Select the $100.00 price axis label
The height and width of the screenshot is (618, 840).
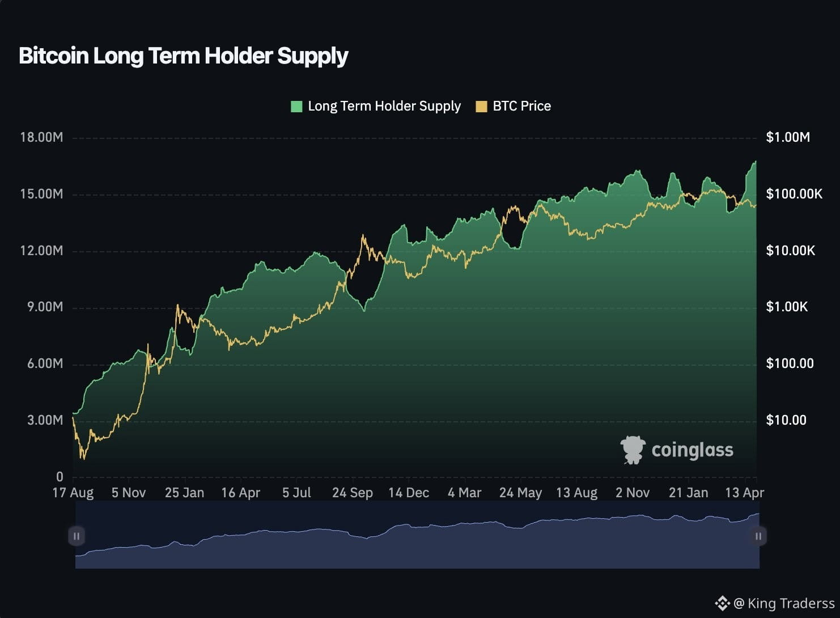click(x=790, y=363)
